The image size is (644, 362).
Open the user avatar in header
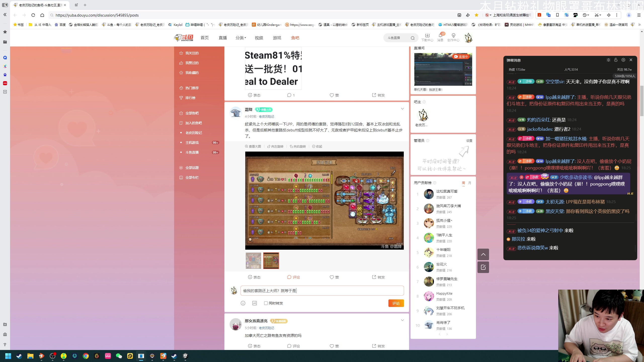click(x=468, y=38)
